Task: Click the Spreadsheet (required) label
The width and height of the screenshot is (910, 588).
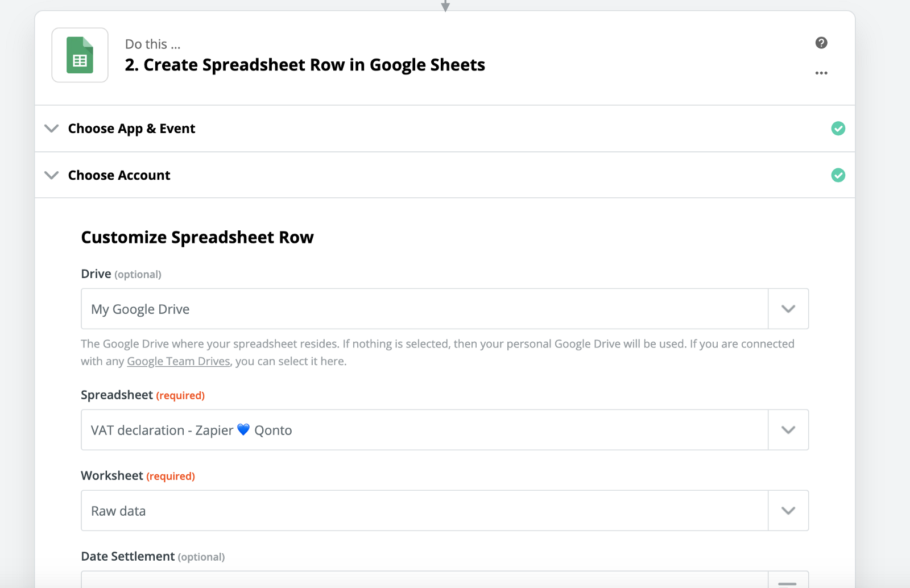Action: coord(143,395)
